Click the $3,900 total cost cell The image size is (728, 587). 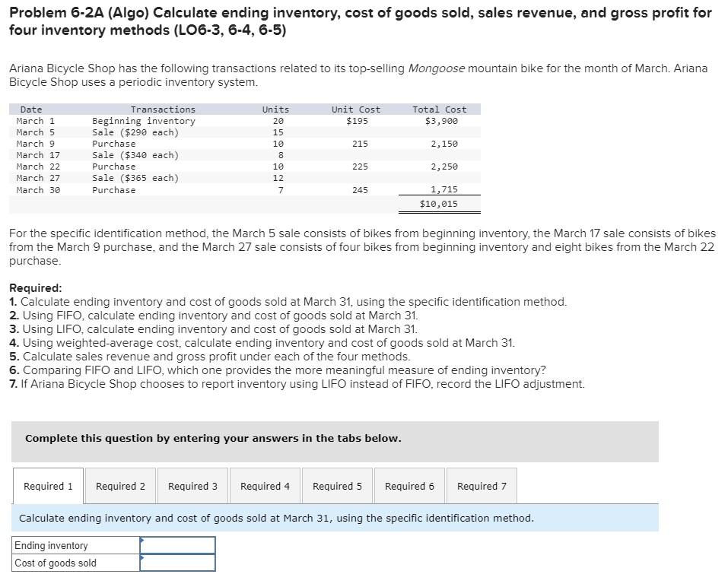tap(441, 121)
